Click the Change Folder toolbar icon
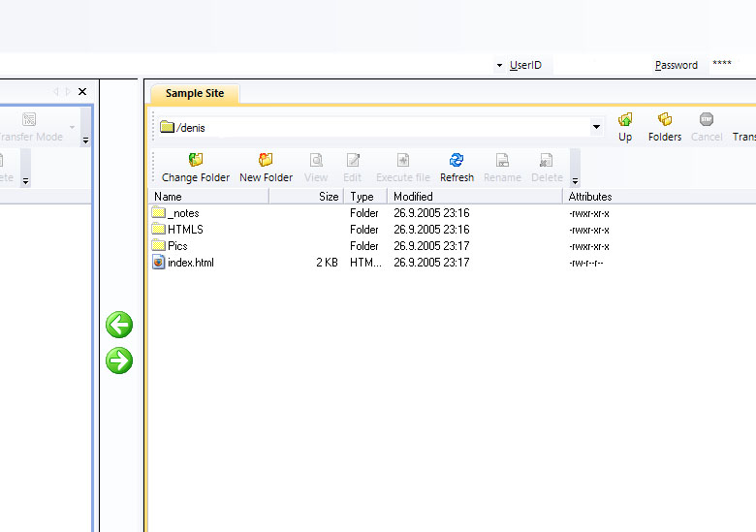This screenshot has height=532, width=756. (196, 161)
